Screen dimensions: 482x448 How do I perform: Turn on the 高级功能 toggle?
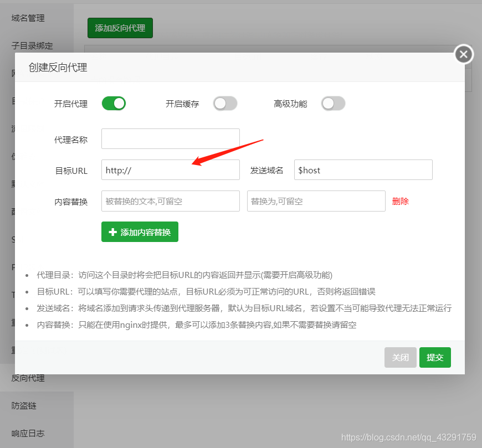pyautogui.click(x=333, y=103)
